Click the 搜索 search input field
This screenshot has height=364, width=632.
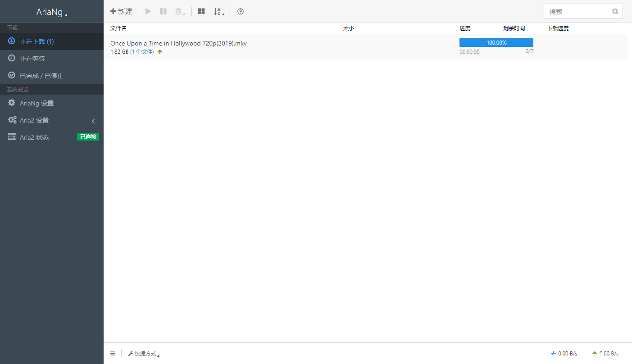coord(577,12)
